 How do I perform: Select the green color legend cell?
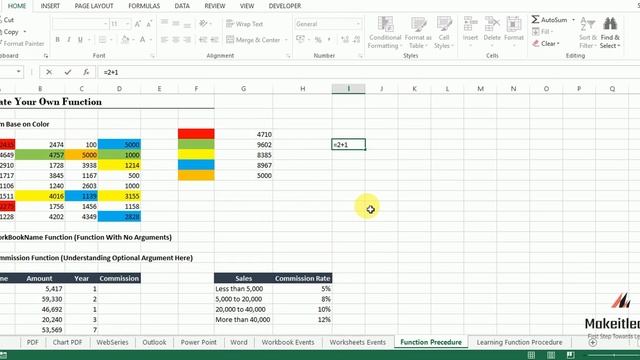[196, 144]
